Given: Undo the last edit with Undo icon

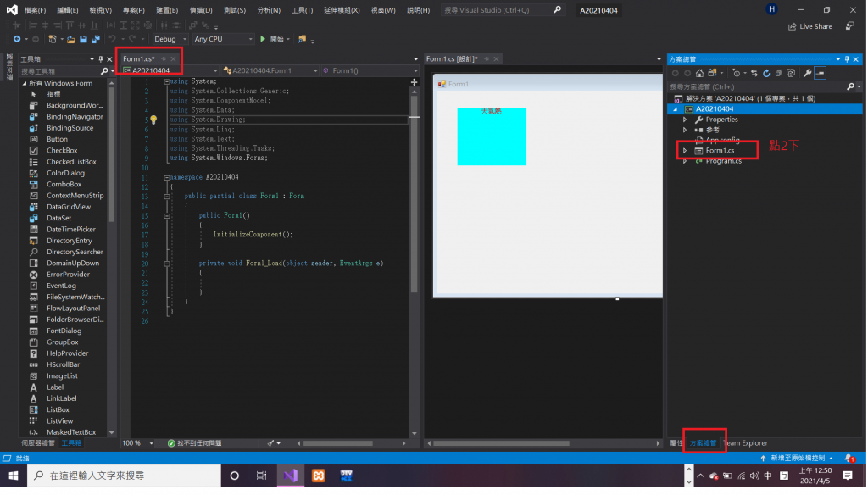Looking at the screenshot, I should 113,39.
